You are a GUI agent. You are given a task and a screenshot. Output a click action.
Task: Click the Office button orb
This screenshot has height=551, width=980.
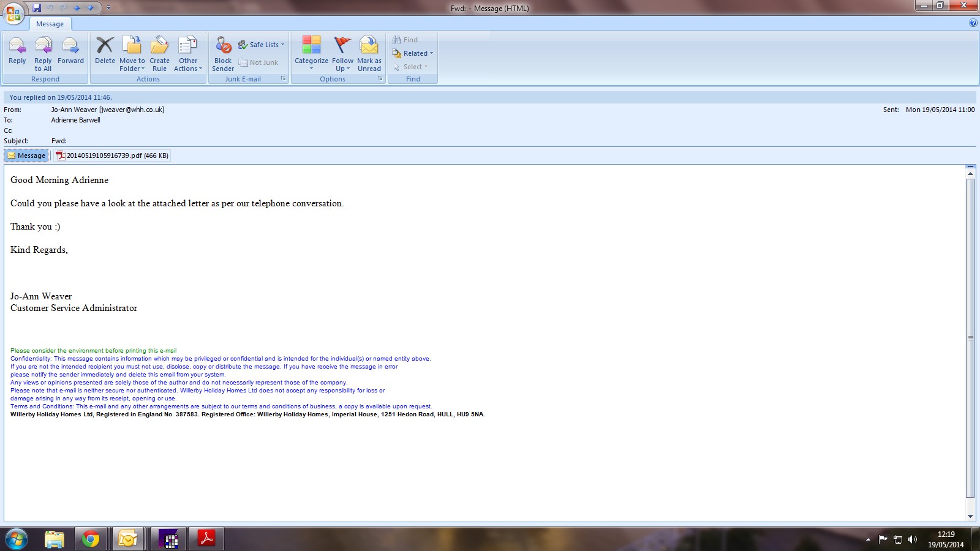[x=13, y=12]
